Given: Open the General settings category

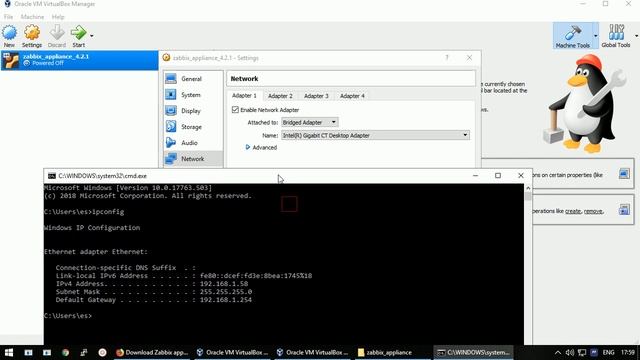Looking at the screenshot, I should click(193, 79).
